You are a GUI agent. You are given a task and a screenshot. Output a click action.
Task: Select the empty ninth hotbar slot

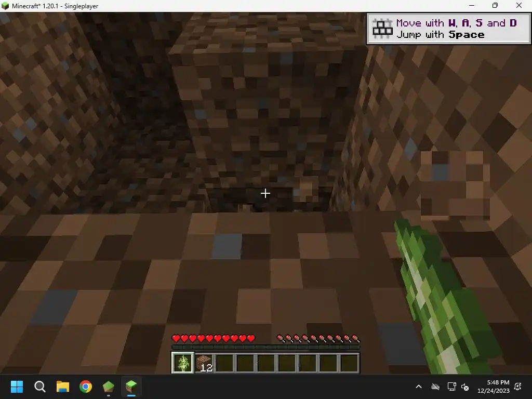point(350,363)
